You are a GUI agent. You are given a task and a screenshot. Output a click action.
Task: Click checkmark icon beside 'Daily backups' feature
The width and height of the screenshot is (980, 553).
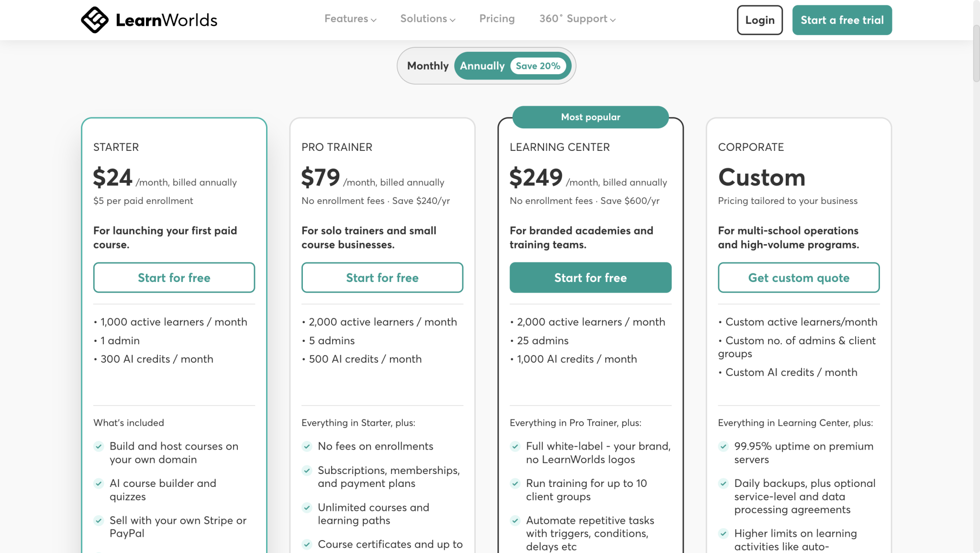pyautogui.click(x=723, y=484)
